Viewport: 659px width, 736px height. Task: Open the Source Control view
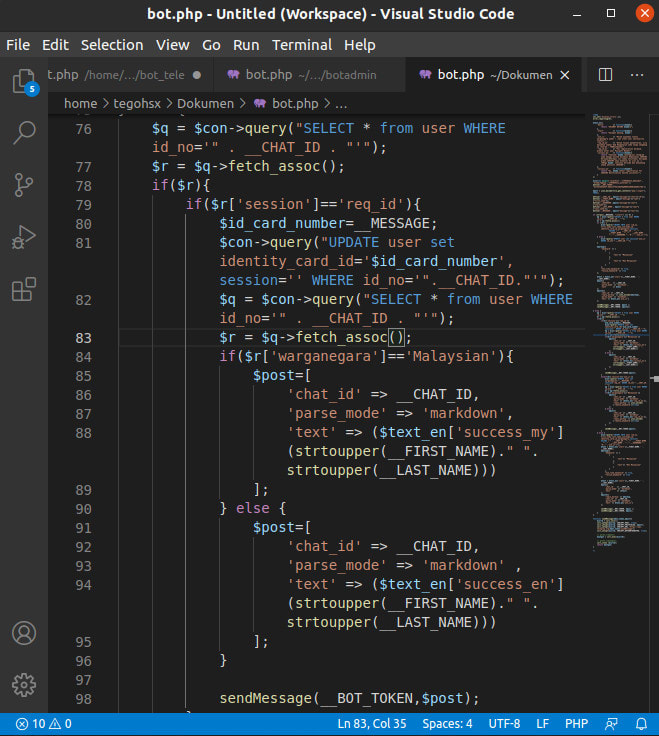(24, 184)
